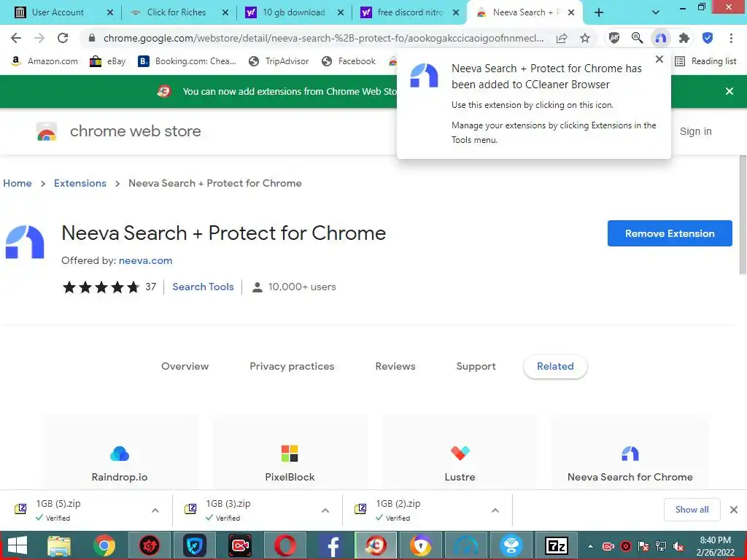Image resolution: width=747 pixels, height=560 pixels.
Task: Switch to the Reviews tab
Action: coord(395,366)
